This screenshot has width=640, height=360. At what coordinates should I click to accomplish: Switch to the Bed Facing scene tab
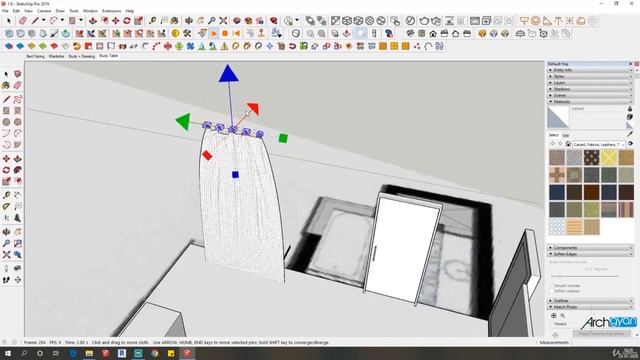(36, 56)
